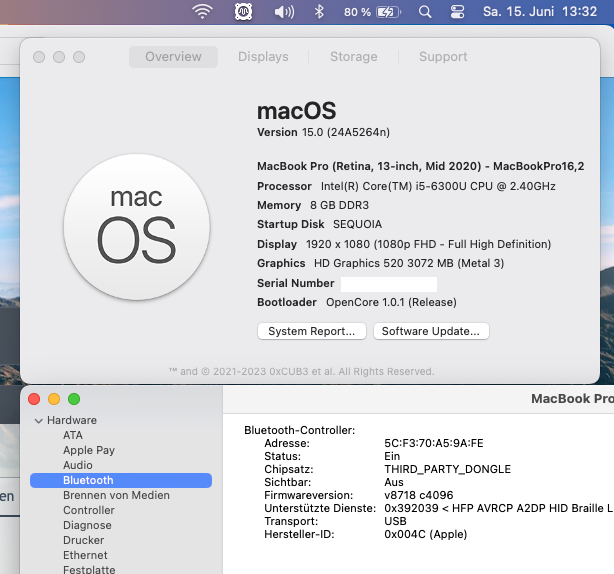Select Festplatte in the sidebar
This screenshot has height=574, width=614.
(x=89, y=569)
